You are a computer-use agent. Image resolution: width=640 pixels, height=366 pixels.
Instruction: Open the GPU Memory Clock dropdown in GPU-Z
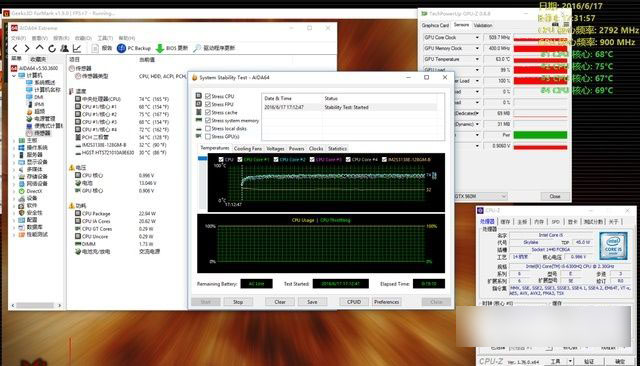tap(477, 48)
